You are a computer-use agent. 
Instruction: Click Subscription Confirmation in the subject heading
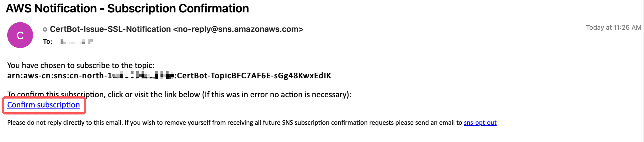coord(178,8)
